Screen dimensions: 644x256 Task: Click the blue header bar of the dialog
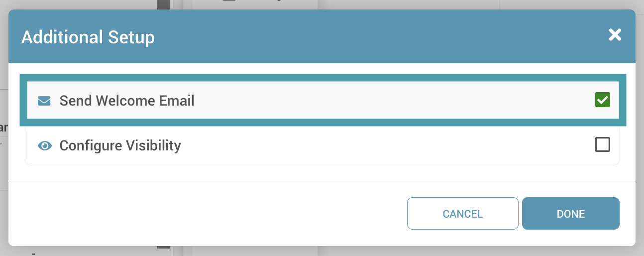[322, 36]
